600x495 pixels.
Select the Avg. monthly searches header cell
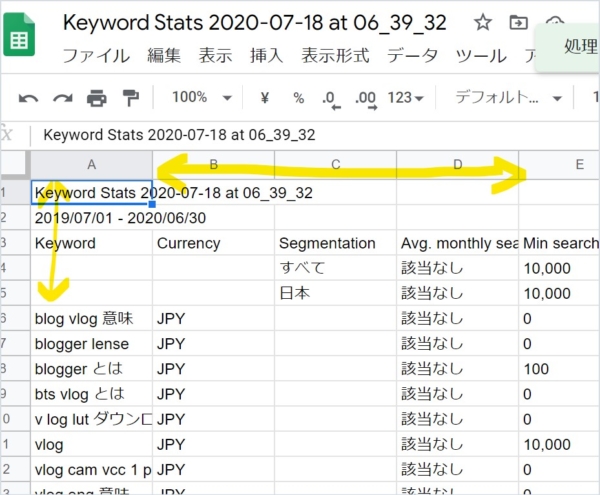point(458,243)
